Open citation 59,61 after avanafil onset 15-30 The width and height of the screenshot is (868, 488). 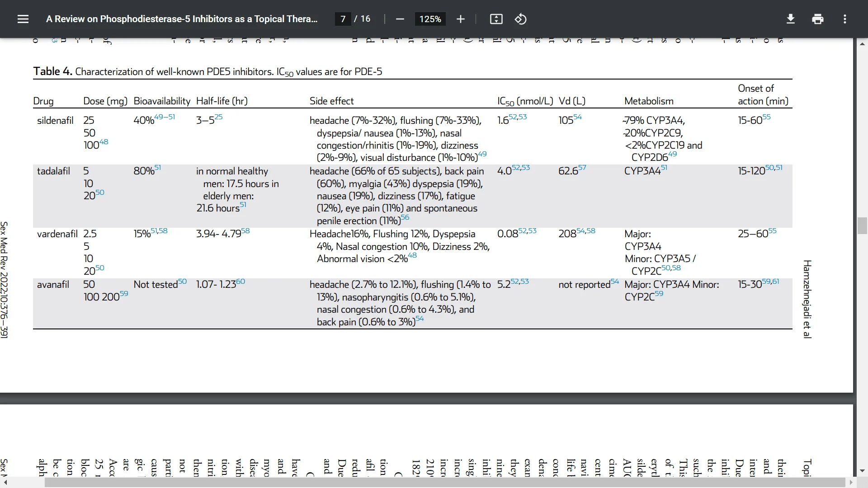pyautogui.click(x=770, y=281)
